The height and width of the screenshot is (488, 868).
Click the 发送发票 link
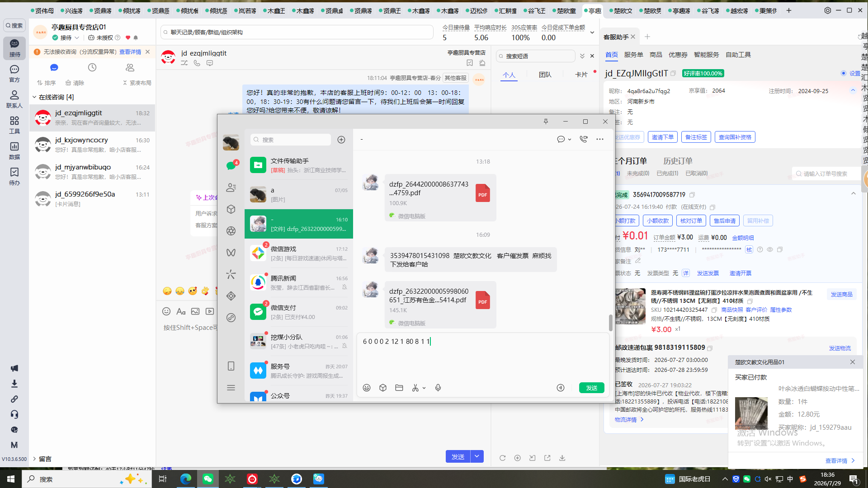(x=708, y=273)
